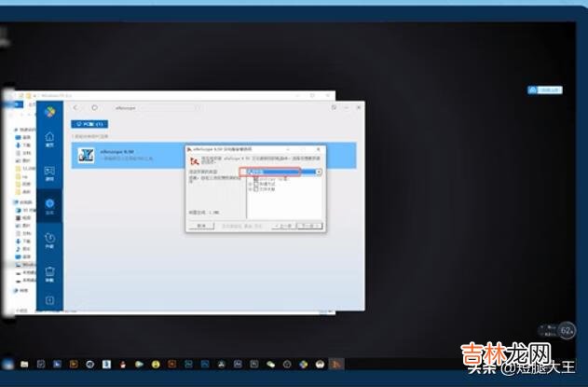Click the back arrow in software manager

click(75, 107)
